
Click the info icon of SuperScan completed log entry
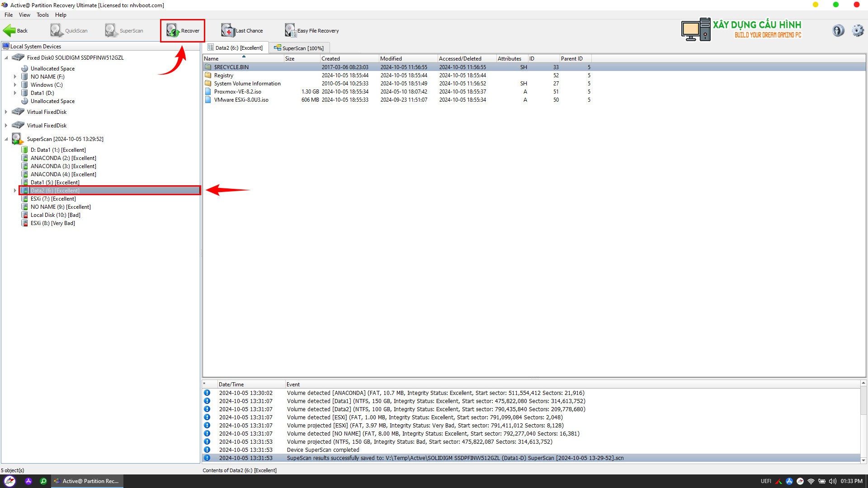207,450
